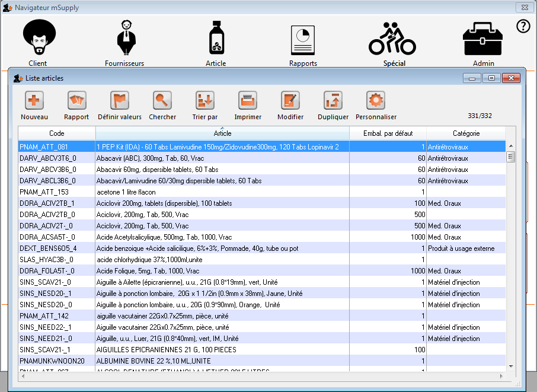Open the Rapports document icon
Screen dimensions: 537x392
pyautogui.click(x=303, y=40)
